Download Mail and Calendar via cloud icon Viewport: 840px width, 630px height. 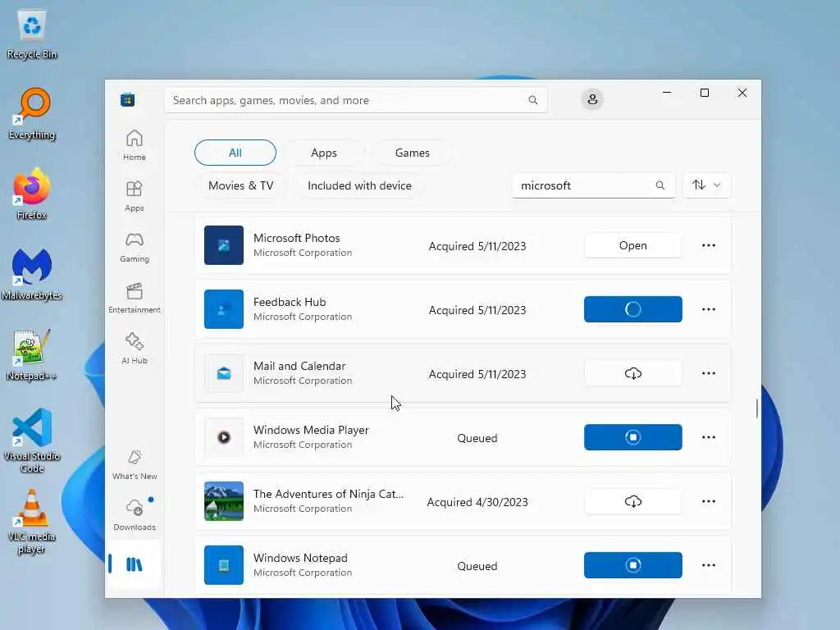click(632, 373)
